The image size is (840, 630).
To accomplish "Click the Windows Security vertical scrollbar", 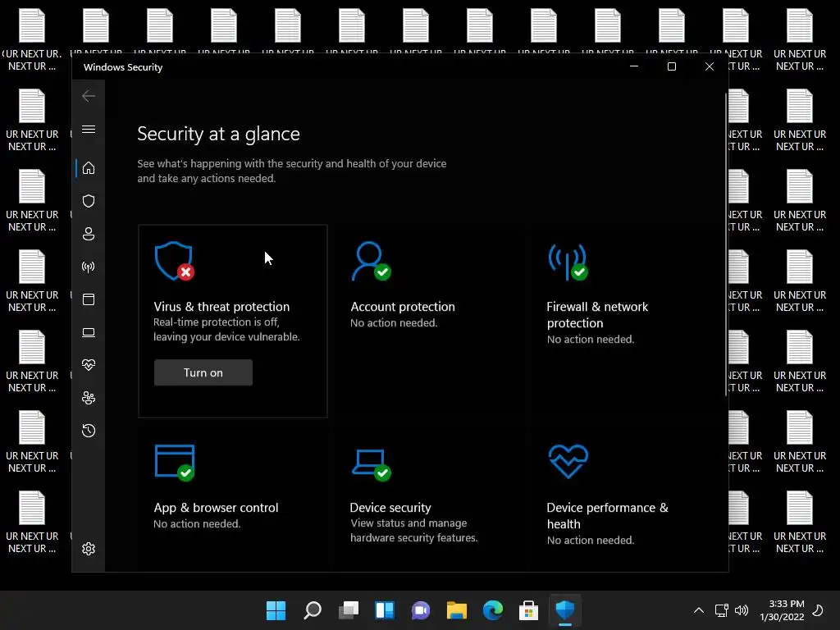I will point(726,244).
